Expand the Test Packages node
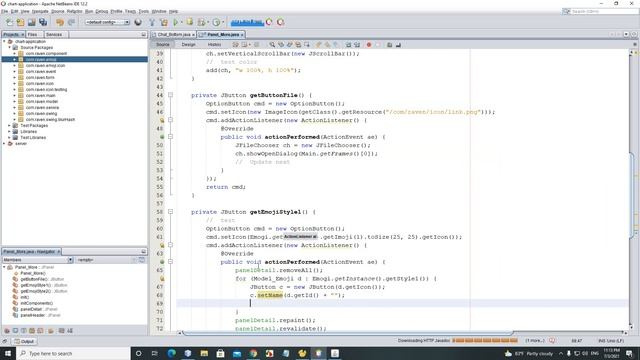640x360 pixels. pos(9,126)
